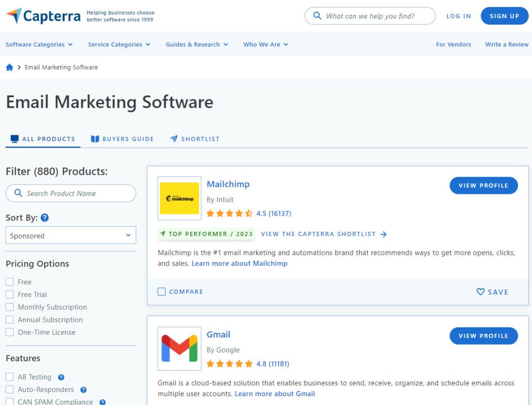
Task: Check the Monthly Subscription option
Action: (10, 307)
